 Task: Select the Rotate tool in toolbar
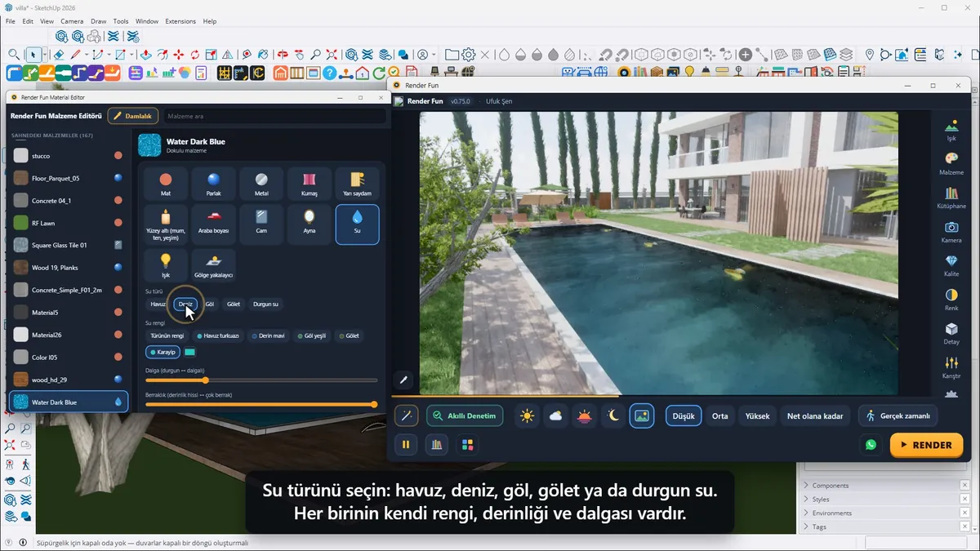[x=195, y=55]
